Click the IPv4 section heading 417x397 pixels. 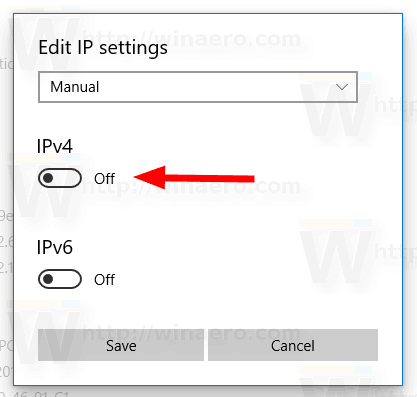[x=55, y=146]
